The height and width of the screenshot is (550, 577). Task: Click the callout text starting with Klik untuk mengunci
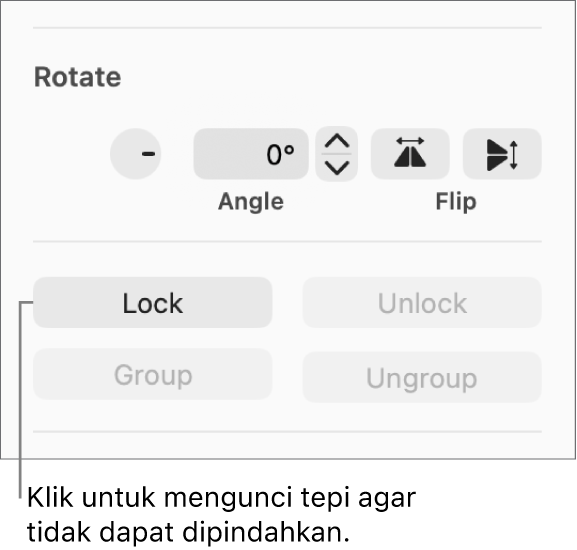[222, 498]
